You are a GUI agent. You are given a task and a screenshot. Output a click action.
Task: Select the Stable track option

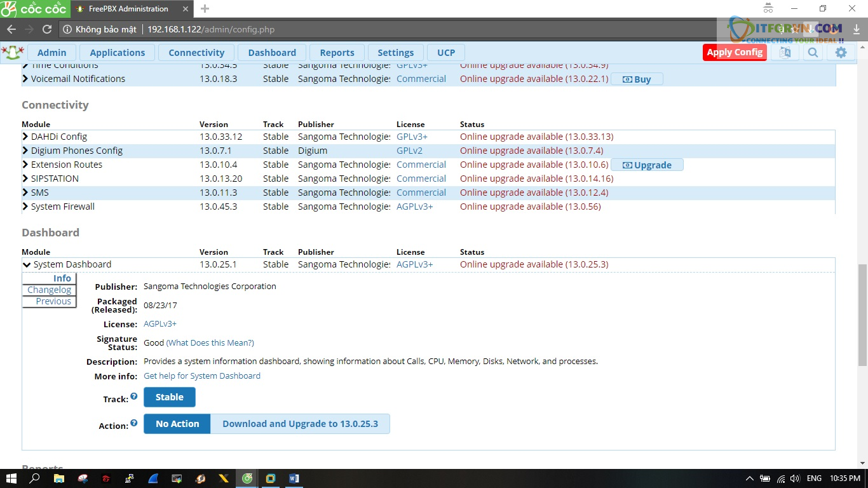(170, 397)
